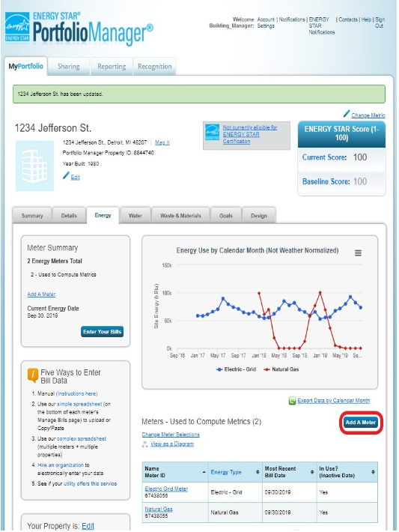Viewport: 399px width, 532px height.
Task: Open the chart hamburger menu icon
Action: [358, 253]
